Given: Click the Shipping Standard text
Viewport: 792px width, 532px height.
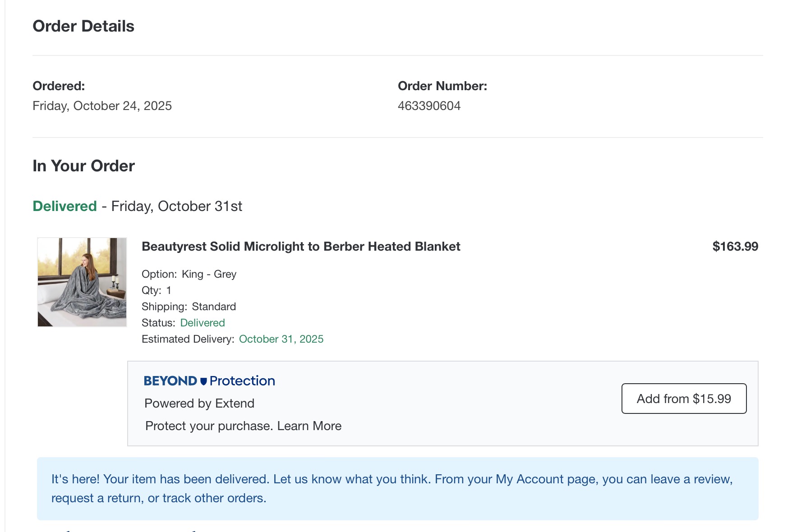Looking at the screenshot, I should coord(189,307).
